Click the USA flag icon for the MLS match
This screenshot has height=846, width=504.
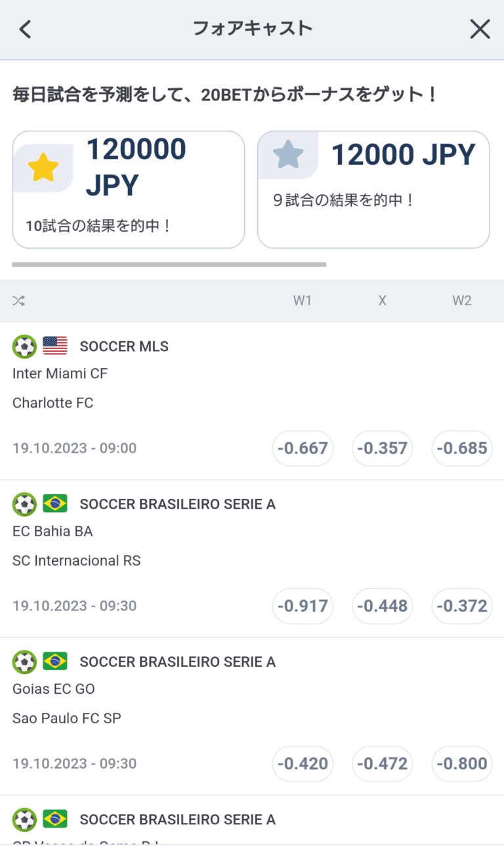click(x=55, y=346)
